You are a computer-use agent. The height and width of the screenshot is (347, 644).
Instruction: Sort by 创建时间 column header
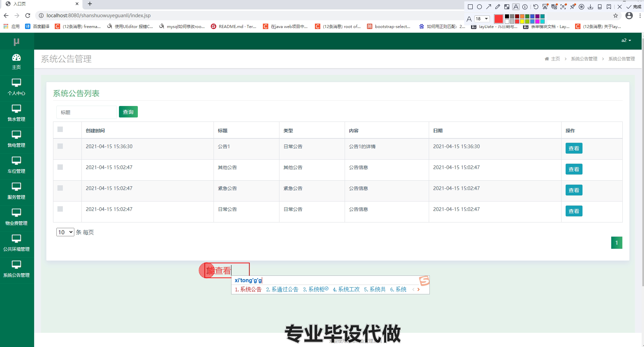(95, 131)
